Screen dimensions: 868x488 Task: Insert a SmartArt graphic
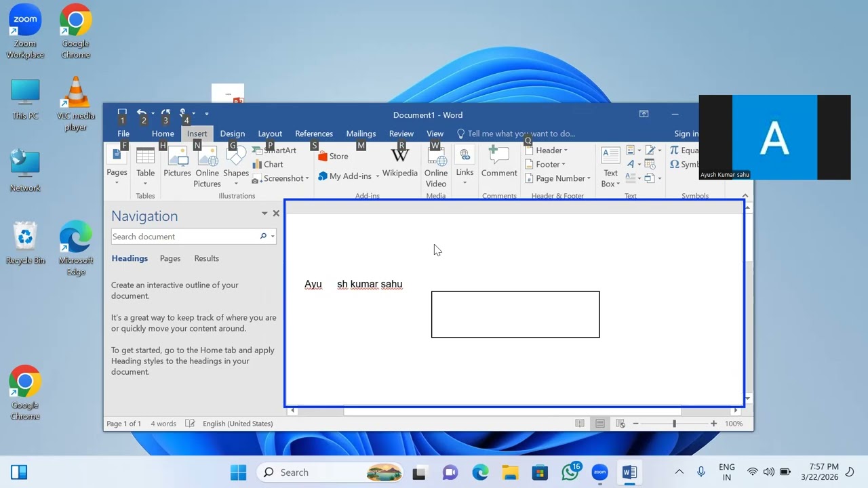coord(275,150)
